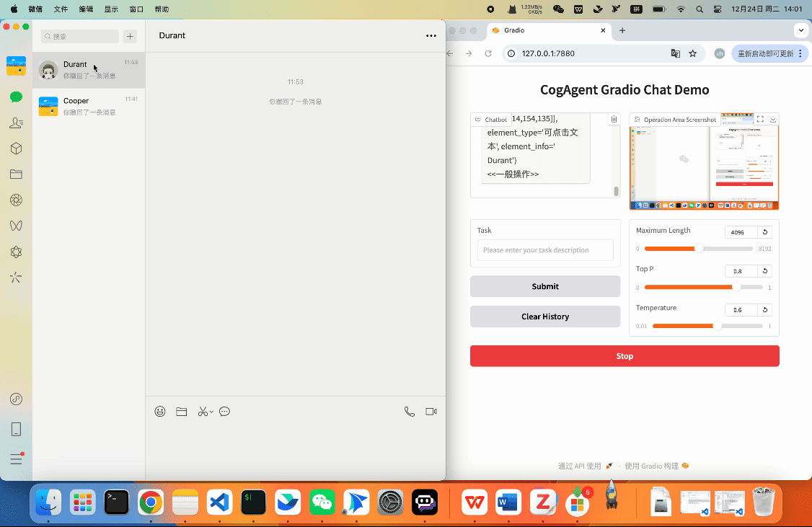View the Operation Area Screenshot fullscreen
The image size is (812, 527).
(760, 119)
